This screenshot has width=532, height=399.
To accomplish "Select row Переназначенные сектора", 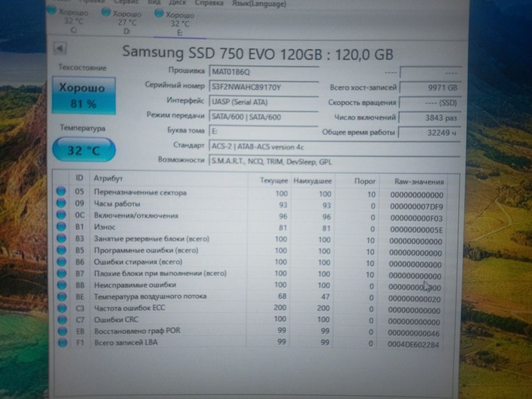I will [x=250, y=193].
